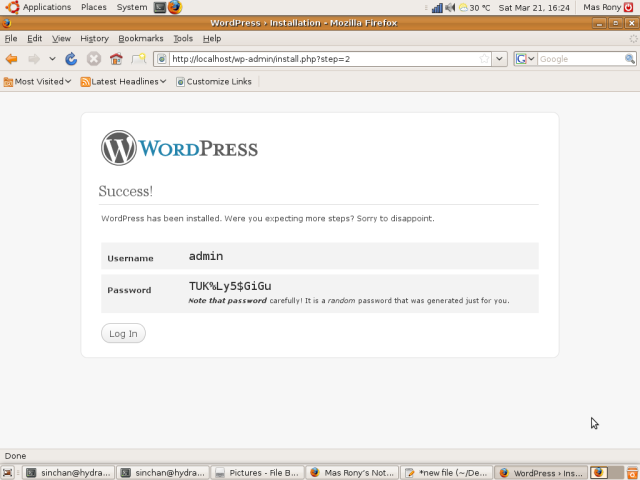
Task: Click the generated password TUK%Ly5$GiGu
Action: point(230,286)
